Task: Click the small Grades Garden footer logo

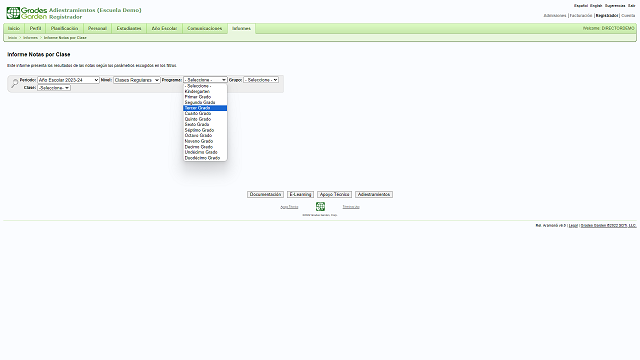Action: point(320,207)
